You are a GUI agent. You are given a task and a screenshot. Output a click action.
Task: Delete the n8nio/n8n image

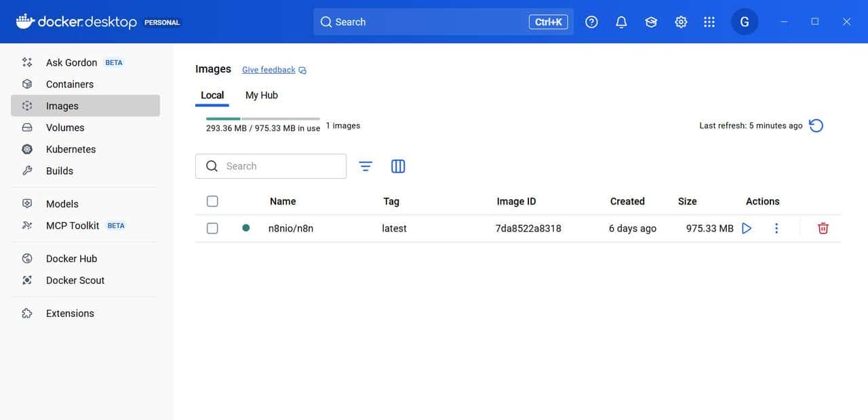(823, 228)
